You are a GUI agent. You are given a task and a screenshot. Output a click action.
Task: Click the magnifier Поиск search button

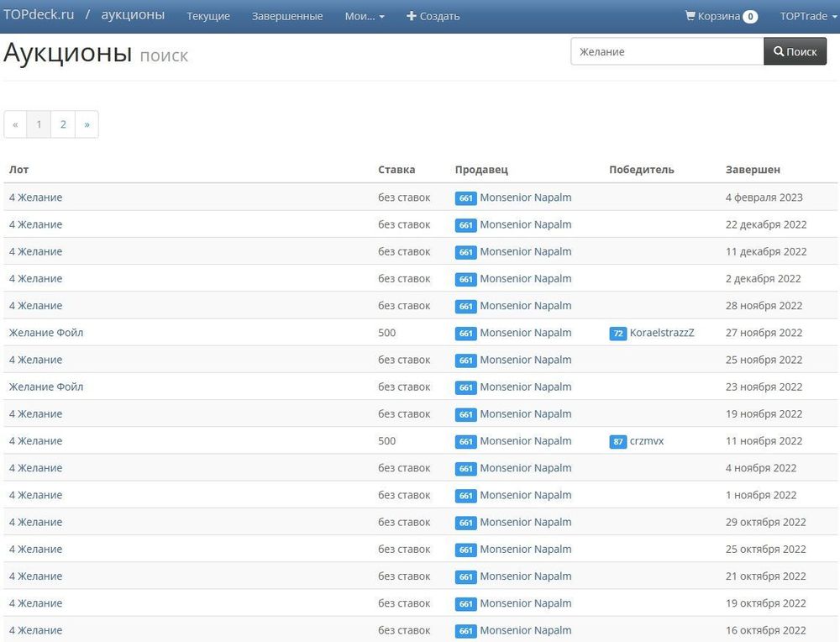click(795, 51)
